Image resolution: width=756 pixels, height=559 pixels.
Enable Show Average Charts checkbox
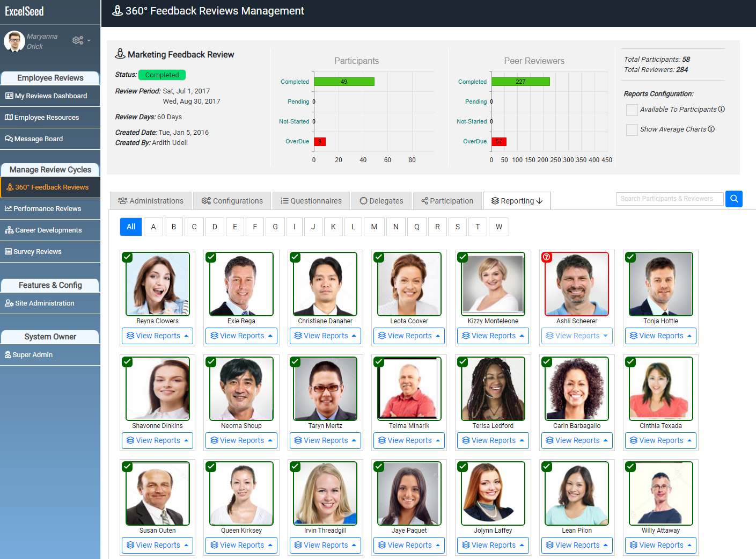[632, 129]
